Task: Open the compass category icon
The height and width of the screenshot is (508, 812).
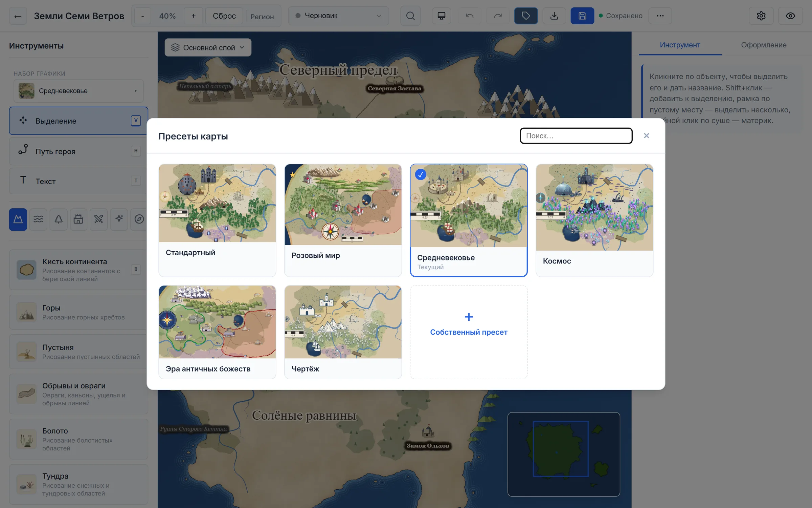Action: [x=139, y=219]
